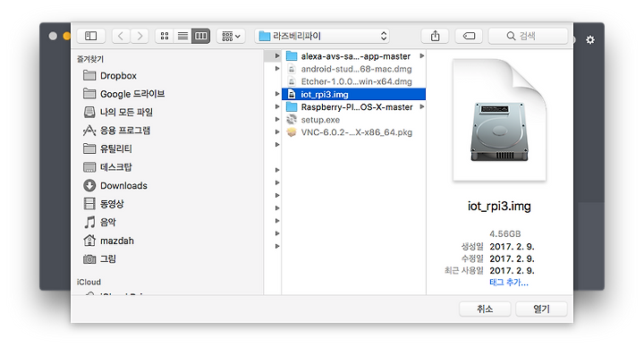Image resolution: width=644 pixels, height=347 pixels.
Task: Go forward with the right chevron
Action: click(140, 36)
